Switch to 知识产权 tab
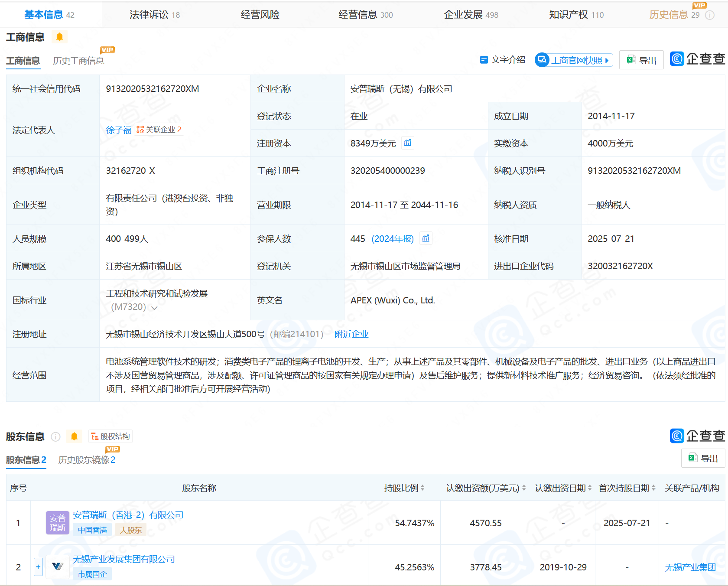Viewport: 728px width, 586px height. coord(576,15)
